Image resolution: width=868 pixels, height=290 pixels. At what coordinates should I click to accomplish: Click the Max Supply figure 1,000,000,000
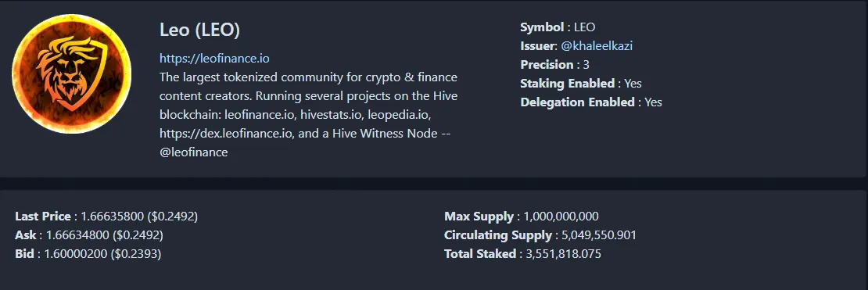pyautogui.click(x=561, y=217)
